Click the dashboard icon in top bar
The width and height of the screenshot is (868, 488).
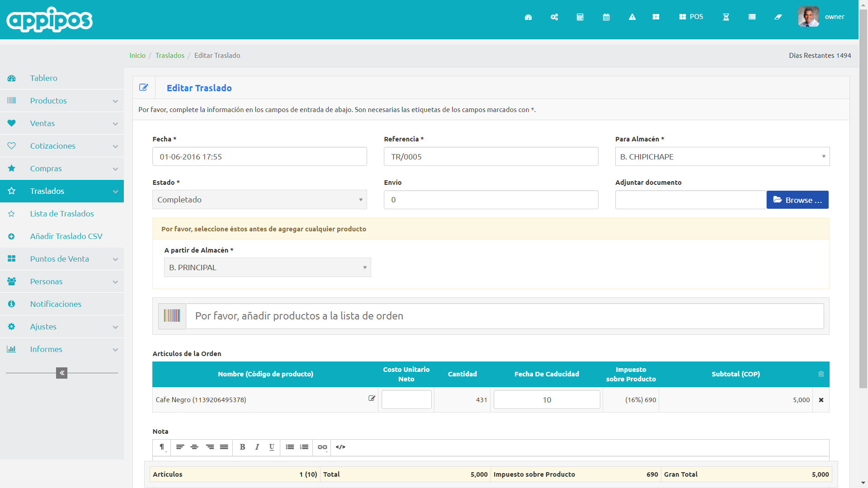pos(528,17)
